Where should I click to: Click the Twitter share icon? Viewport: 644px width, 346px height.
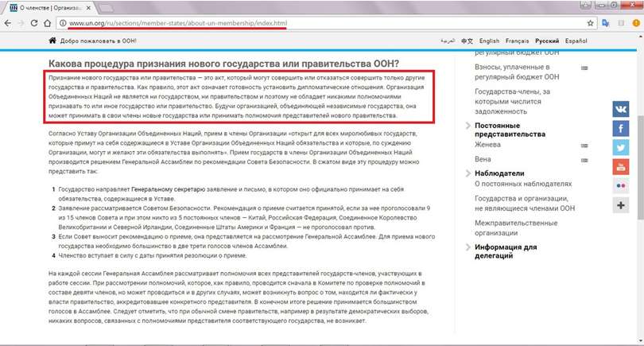coord(621,147)
